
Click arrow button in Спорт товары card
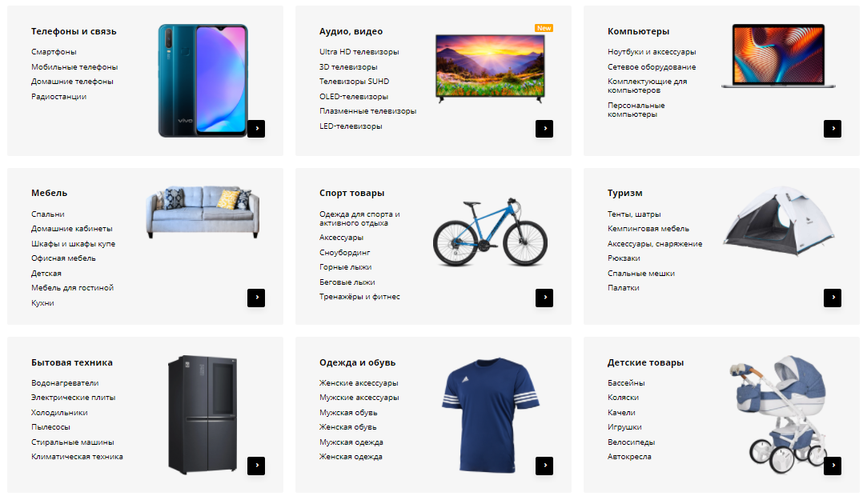click(544, 298)
